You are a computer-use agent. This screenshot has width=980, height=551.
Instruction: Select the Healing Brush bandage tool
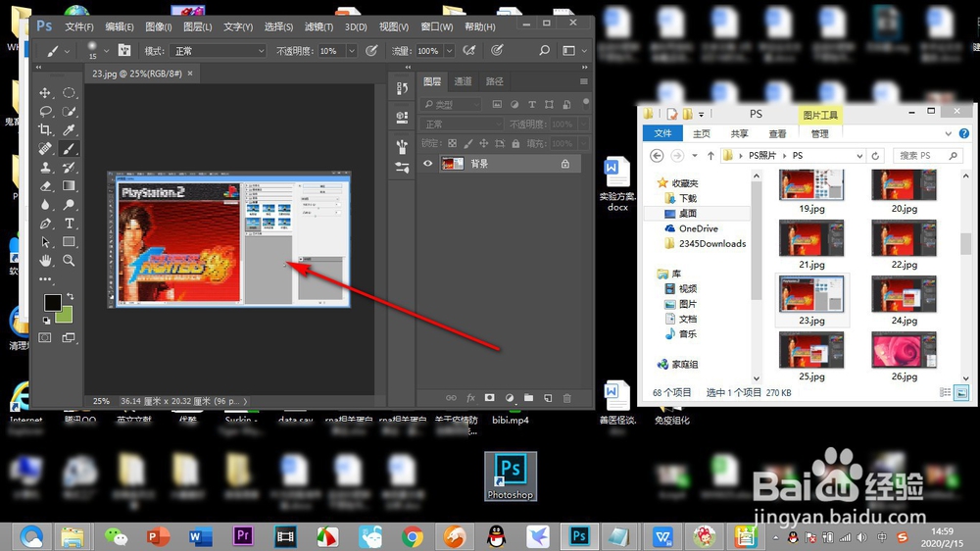point(45,148)
